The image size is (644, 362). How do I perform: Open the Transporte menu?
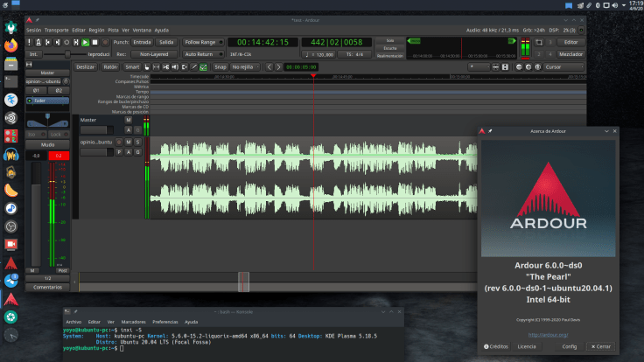coord(57,29)
